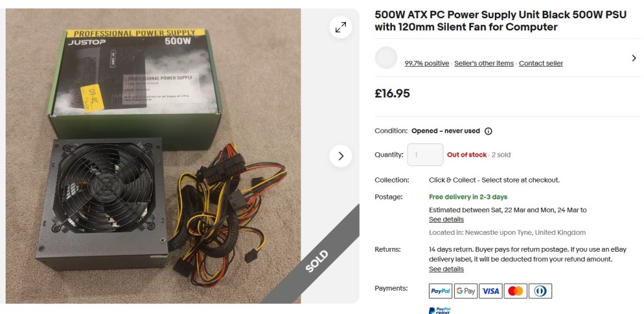
Task: Click the product listing title
Action: (501, 21)
